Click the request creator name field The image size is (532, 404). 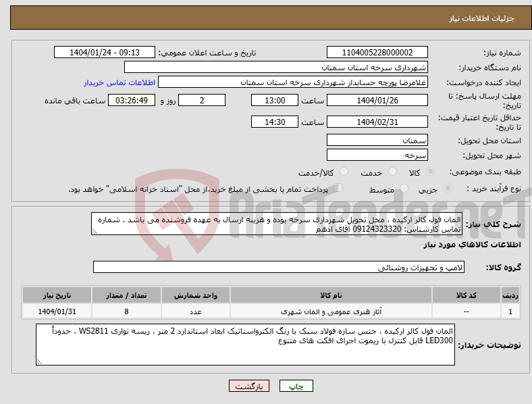point(293,82)
